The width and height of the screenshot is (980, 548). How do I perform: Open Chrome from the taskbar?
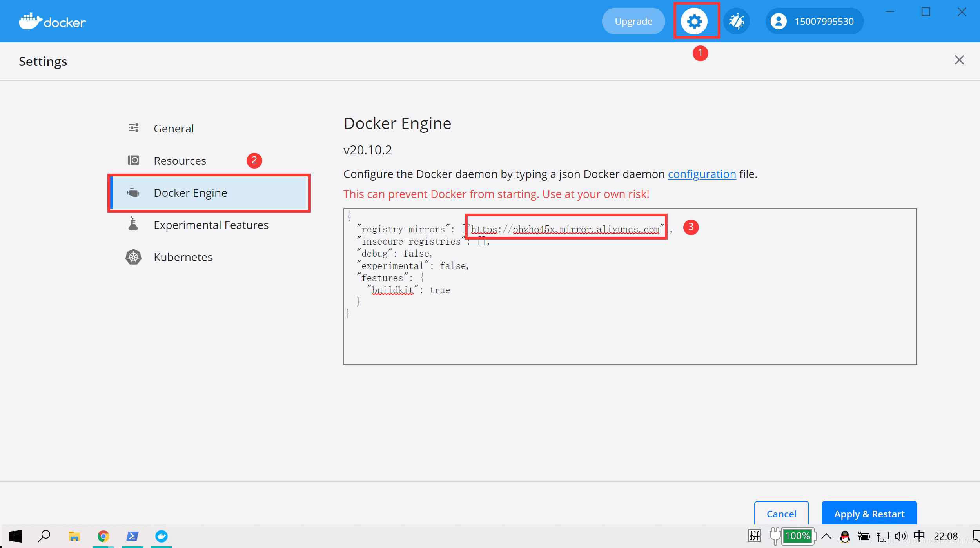[x=103, y=536]
